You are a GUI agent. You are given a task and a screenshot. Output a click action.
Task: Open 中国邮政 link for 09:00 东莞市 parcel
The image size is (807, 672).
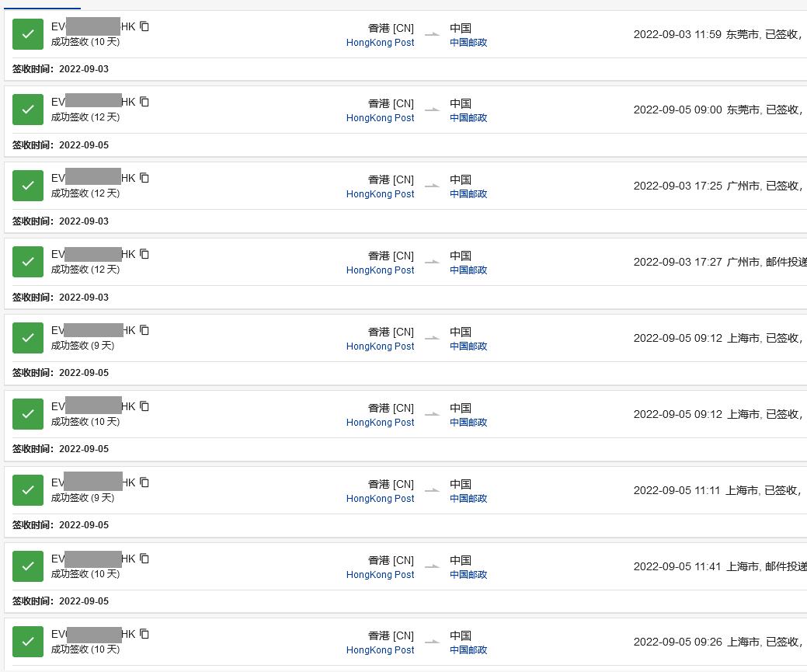(x=468, y=118)
